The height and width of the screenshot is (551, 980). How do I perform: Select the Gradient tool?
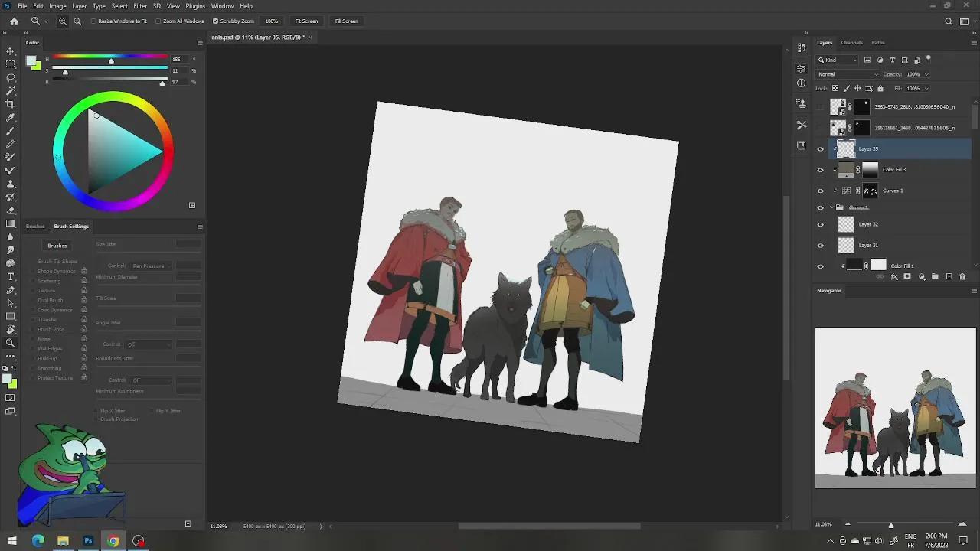tap(11, 223)
